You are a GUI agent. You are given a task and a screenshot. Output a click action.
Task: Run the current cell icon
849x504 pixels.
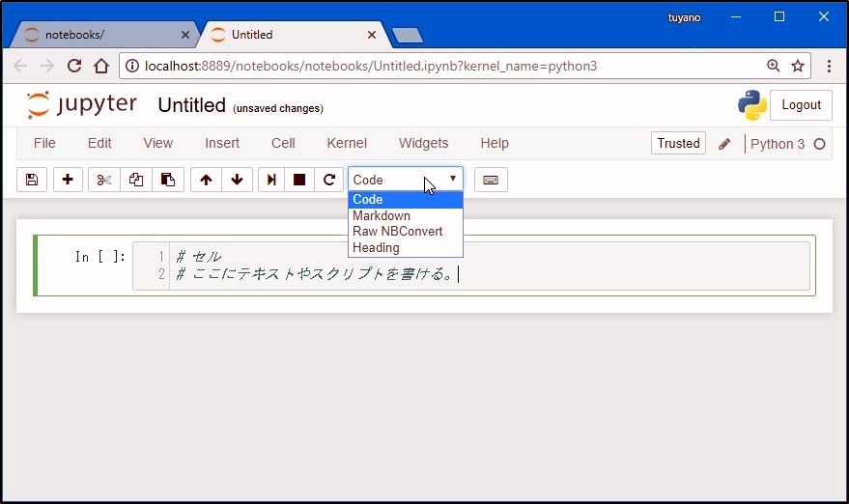[x=271, y=180]
